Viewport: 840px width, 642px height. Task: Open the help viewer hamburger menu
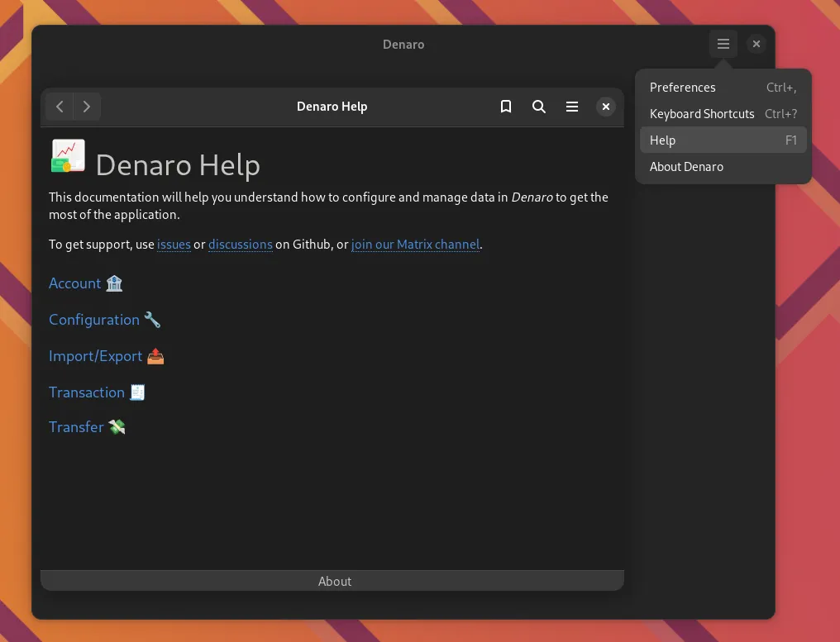pos(571,107)
